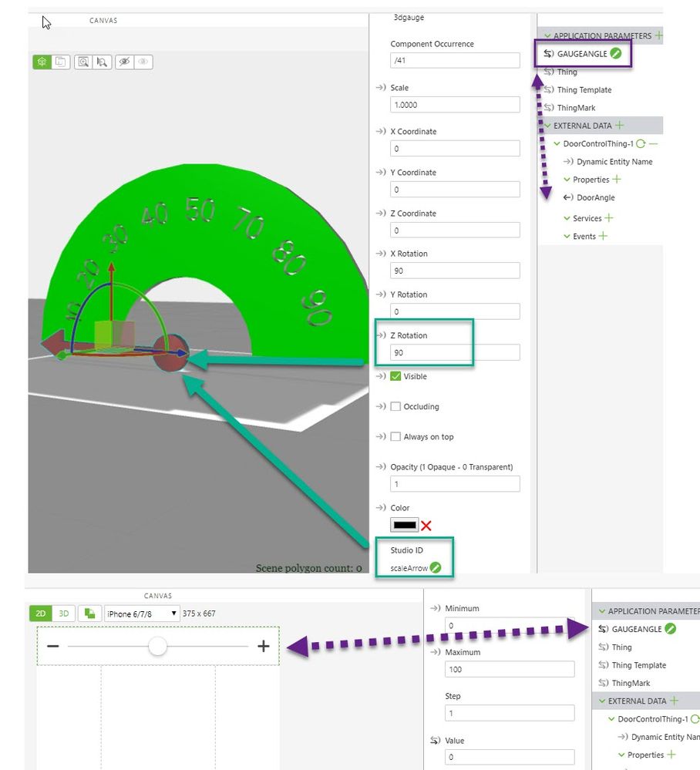
Task: Click the slider widget's plus icon
Action: pos(264,646)
